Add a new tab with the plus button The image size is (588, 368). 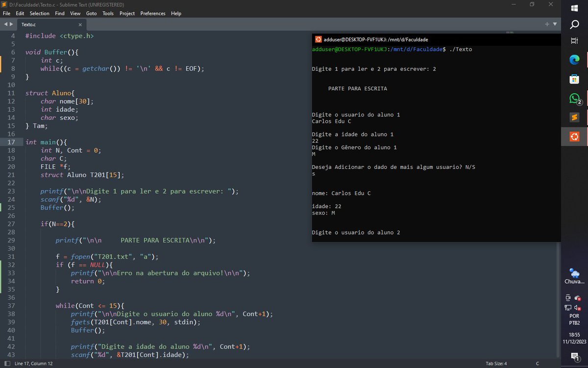[547, 24]
